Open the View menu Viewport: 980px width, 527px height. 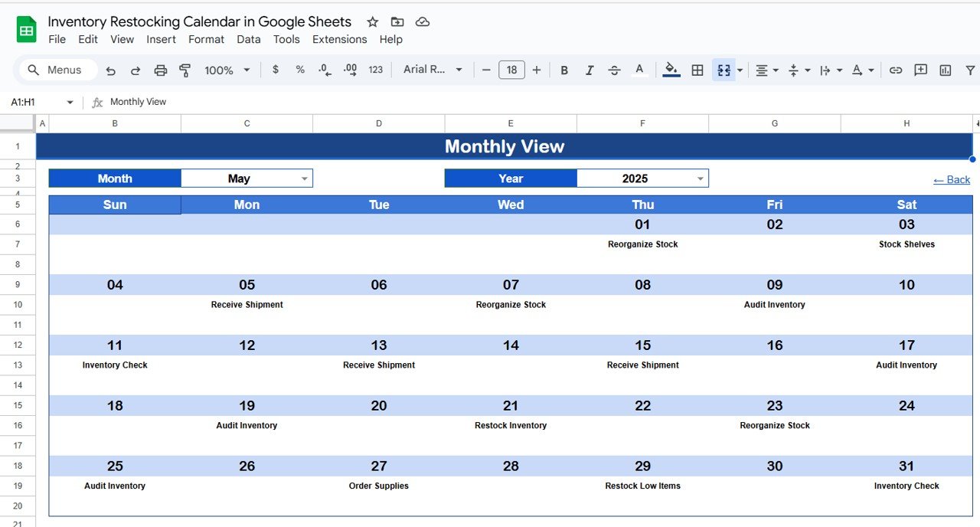point(122,39)
